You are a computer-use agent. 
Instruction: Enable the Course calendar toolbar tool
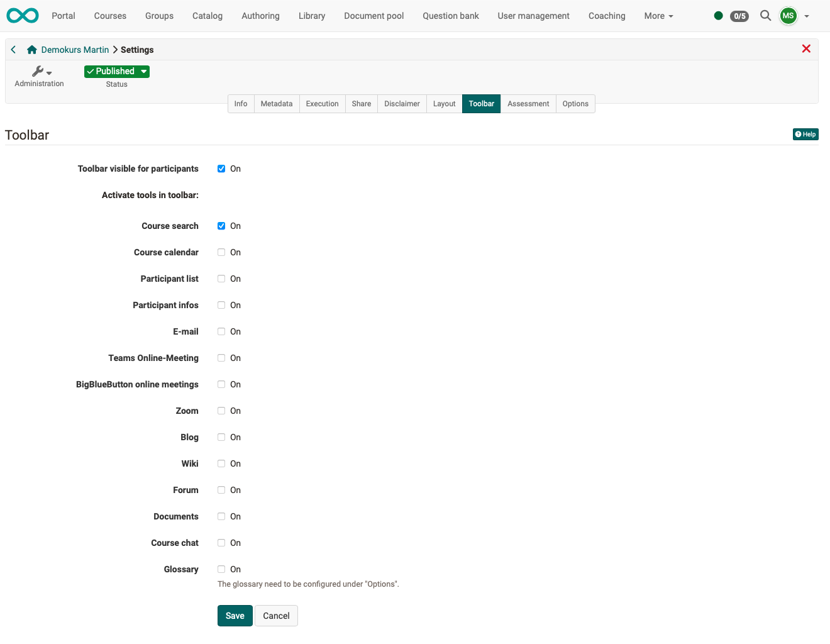(221, 252)
